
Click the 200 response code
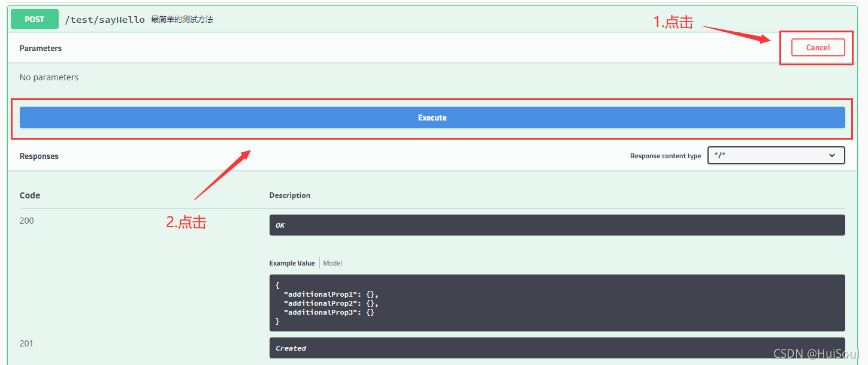27,221
